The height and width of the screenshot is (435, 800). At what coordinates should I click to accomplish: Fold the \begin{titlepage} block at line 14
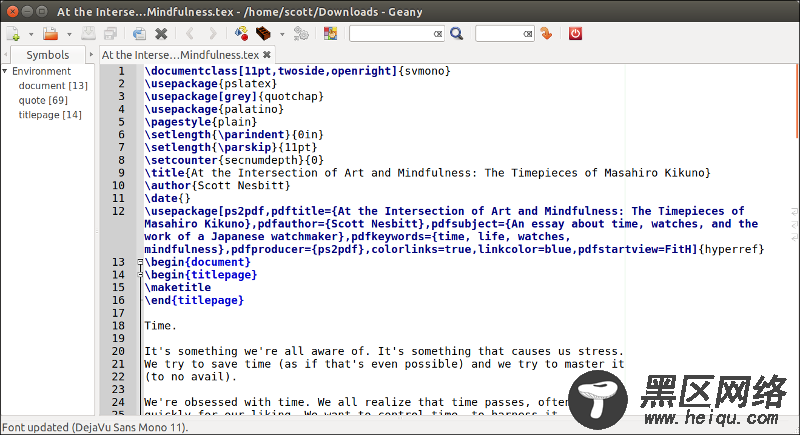[140, 275]
